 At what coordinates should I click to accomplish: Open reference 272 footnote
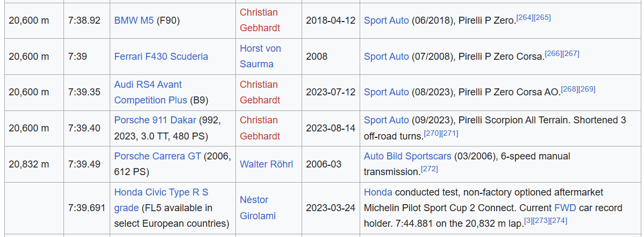[x=429, y=169]
